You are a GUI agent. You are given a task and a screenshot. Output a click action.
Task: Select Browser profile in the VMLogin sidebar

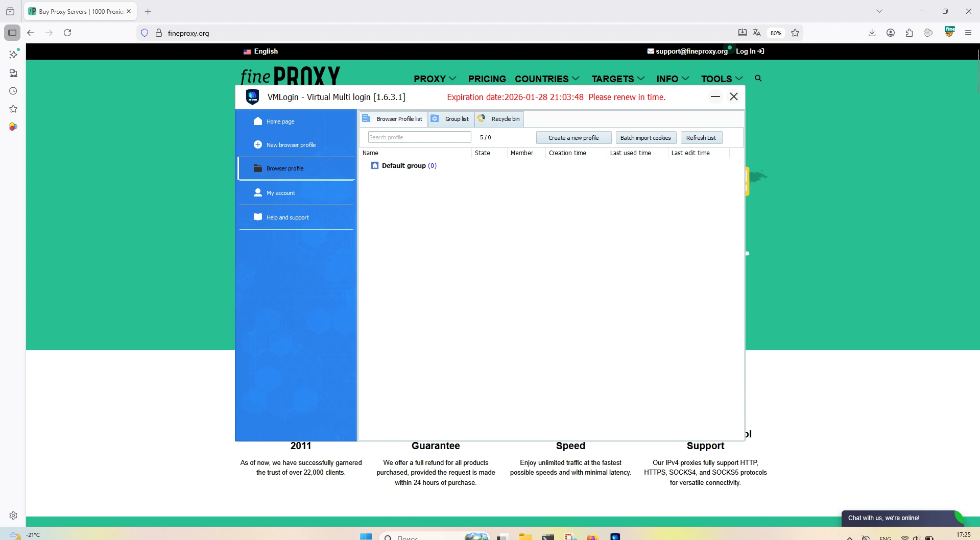coord(296,168)
